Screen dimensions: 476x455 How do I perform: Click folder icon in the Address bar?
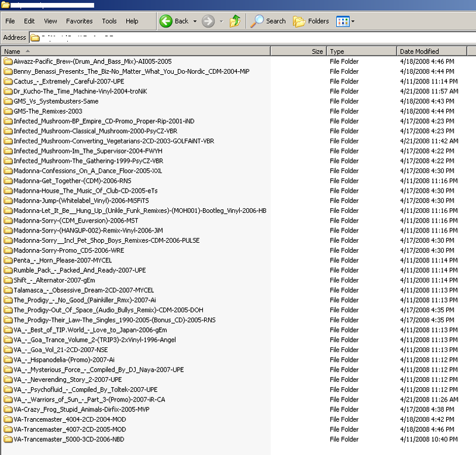pyautogui.click(x=35, y=37)
